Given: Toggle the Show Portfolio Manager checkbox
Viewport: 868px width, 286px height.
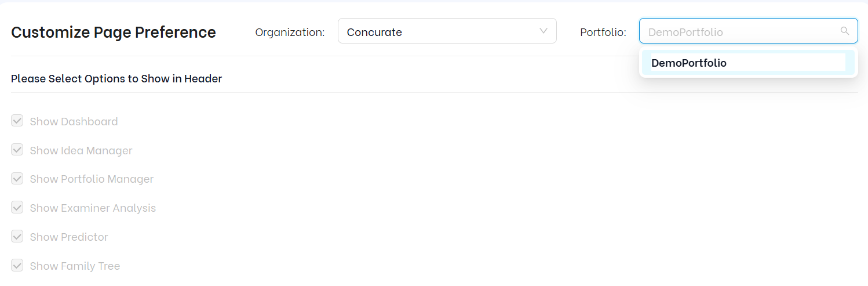Looking at the screenshot, I should tap(17, 179).
